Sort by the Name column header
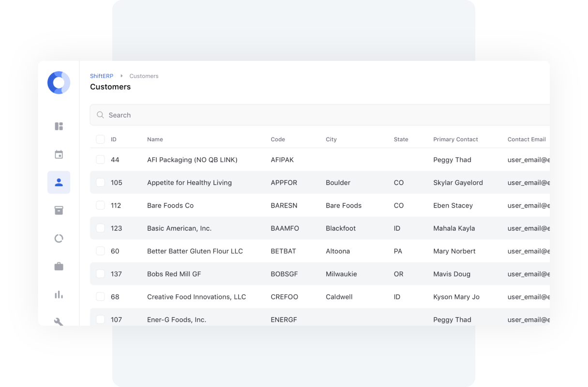 tap(155, 139)
